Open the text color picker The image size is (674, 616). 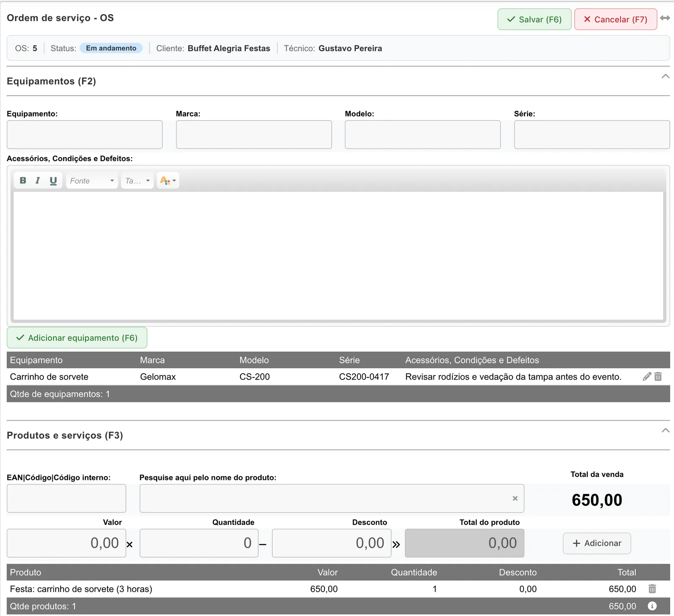pos(168,180)
